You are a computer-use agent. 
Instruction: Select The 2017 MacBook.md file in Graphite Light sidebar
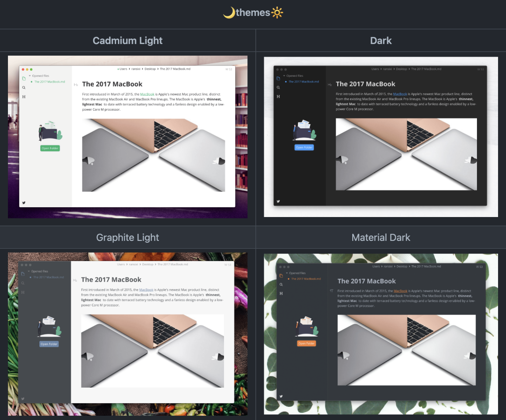(49, 277)
